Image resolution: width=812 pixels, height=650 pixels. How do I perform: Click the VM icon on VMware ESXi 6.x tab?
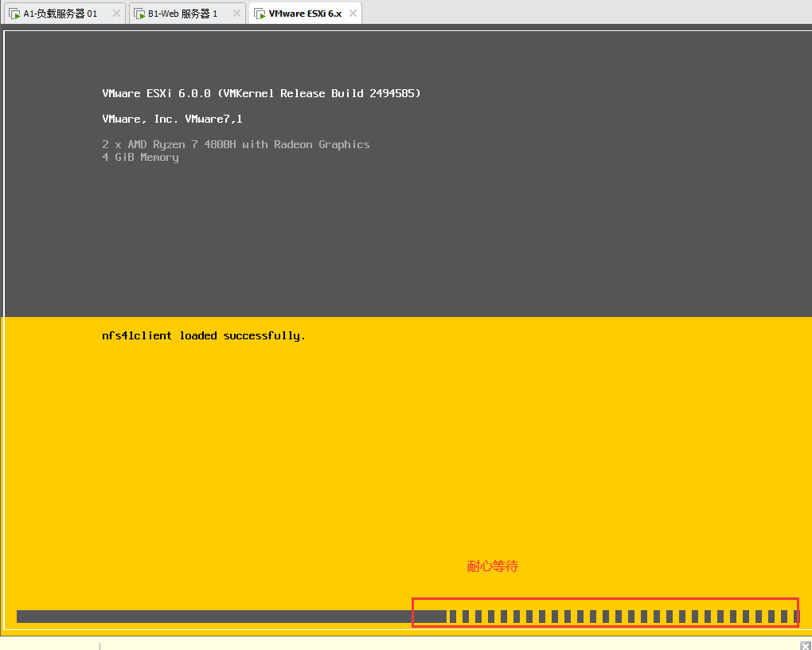(x=260, y=14)
